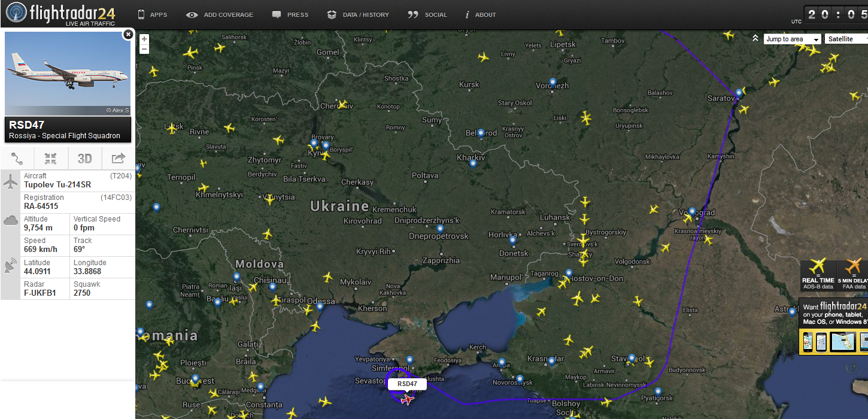The image size is (868, 419).
Task: Open the Satellite map type dropdown
Action: pyautogui.click(x=846, y=39)
